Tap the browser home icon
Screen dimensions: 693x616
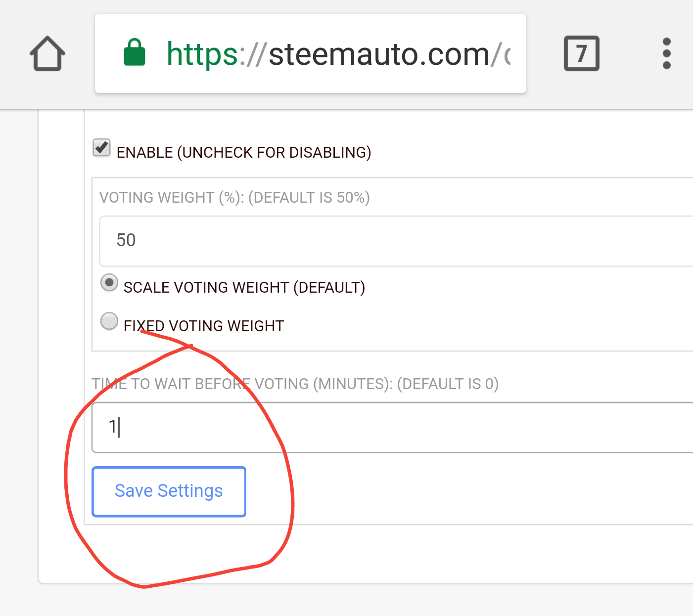tap(47, 53)
